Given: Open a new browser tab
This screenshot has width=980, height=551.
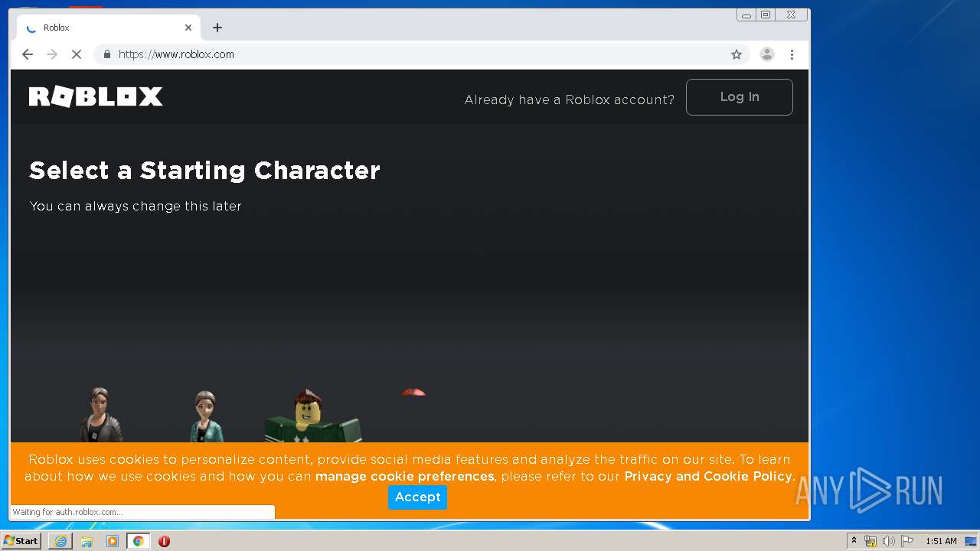Looking at the screenshot, I should coord(217,28).
